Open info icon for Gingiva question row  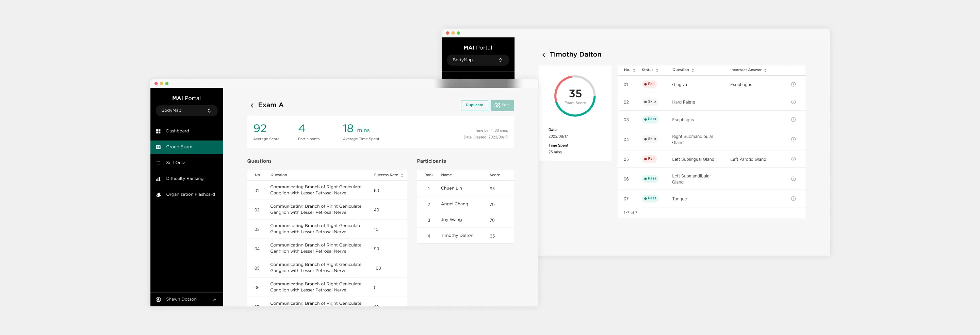(793, 84)
